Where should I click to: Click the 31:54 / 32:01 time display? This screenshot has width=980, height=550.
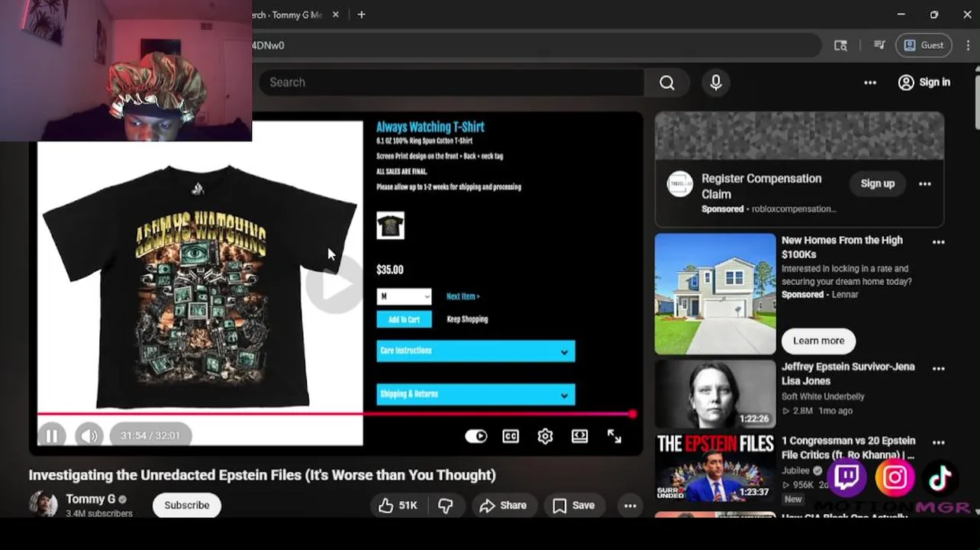point(150,436)
